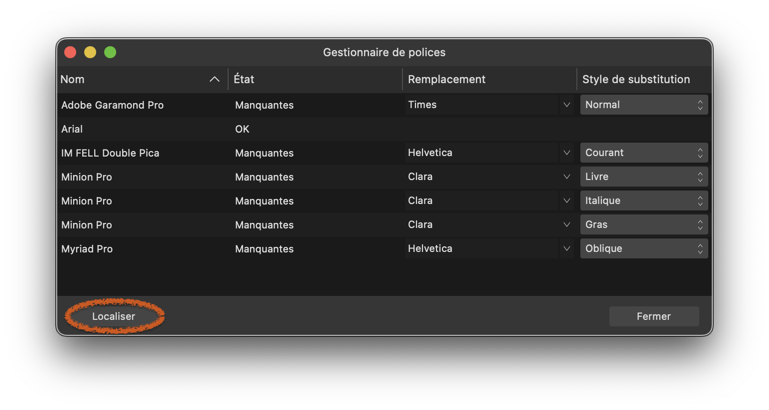
Task: Open Helvetica replacement dropdown for IM FELL Double Pica
Action: click(489, 153)
